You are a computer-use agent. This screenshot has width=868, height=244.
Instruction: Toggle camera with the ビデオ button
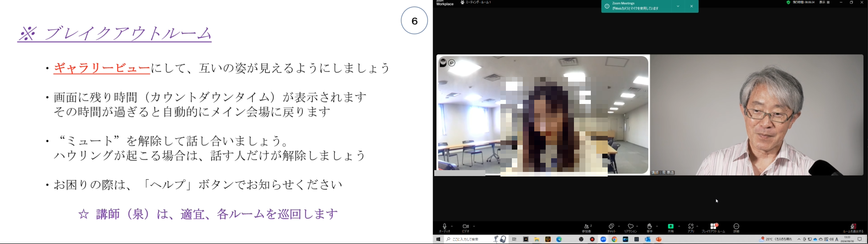point(465,228)
